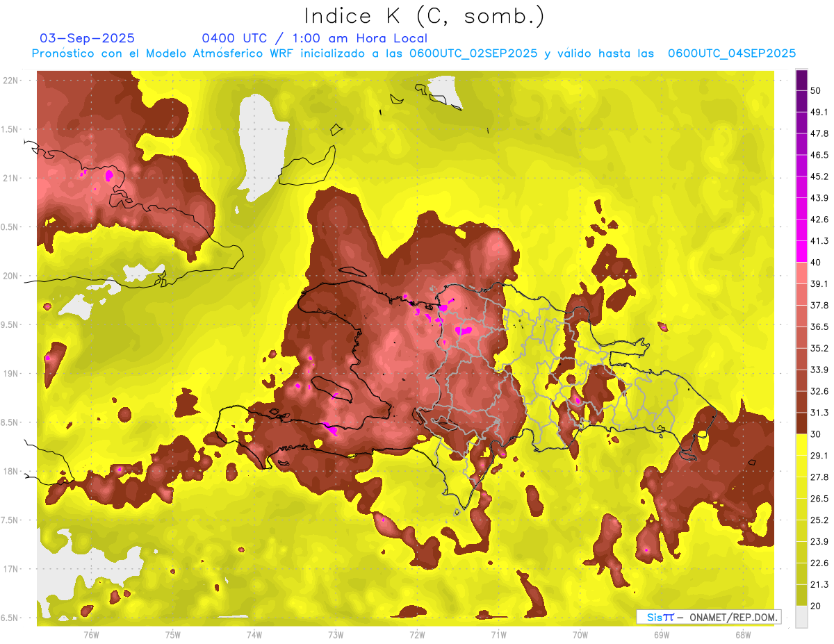
Task: Click colorbar value label 50
Action: 816,90
